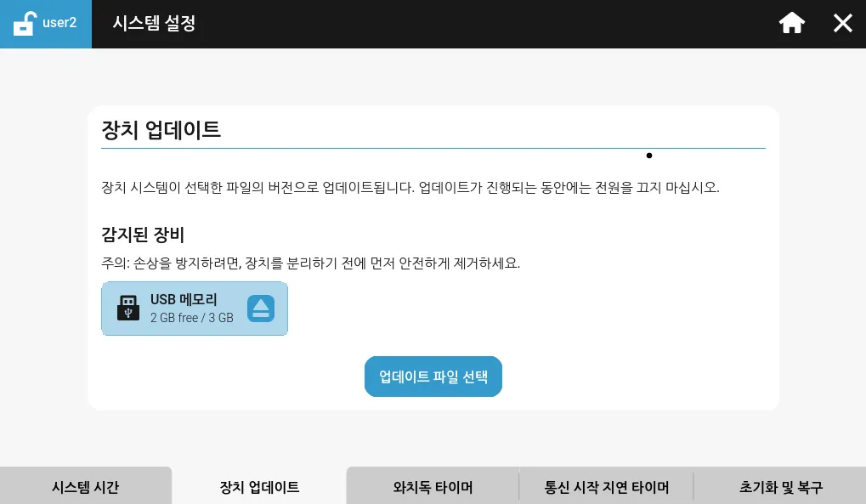866x504 pixels.
Task: Click the USB drive icon
Action: pos(128,308)
